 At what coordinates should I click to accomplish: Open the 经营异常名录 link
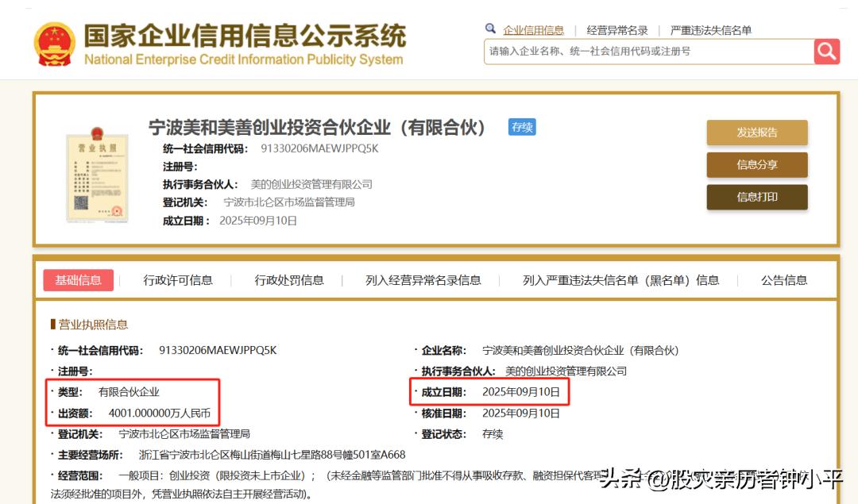point(616,29)
